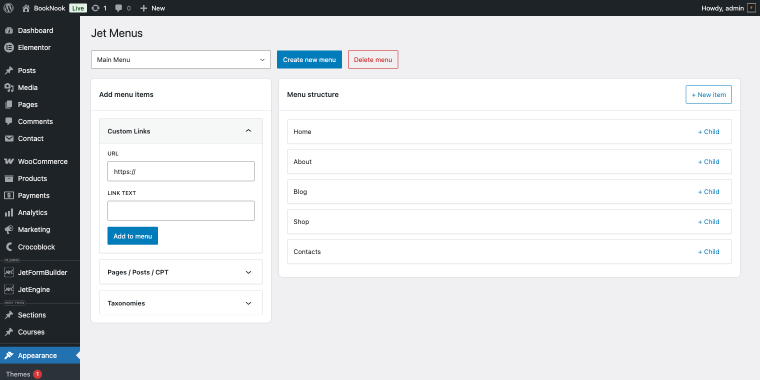Screen dimensions: 760x380
Task: Click the plus New icon
Action: (x=143, y=8)
